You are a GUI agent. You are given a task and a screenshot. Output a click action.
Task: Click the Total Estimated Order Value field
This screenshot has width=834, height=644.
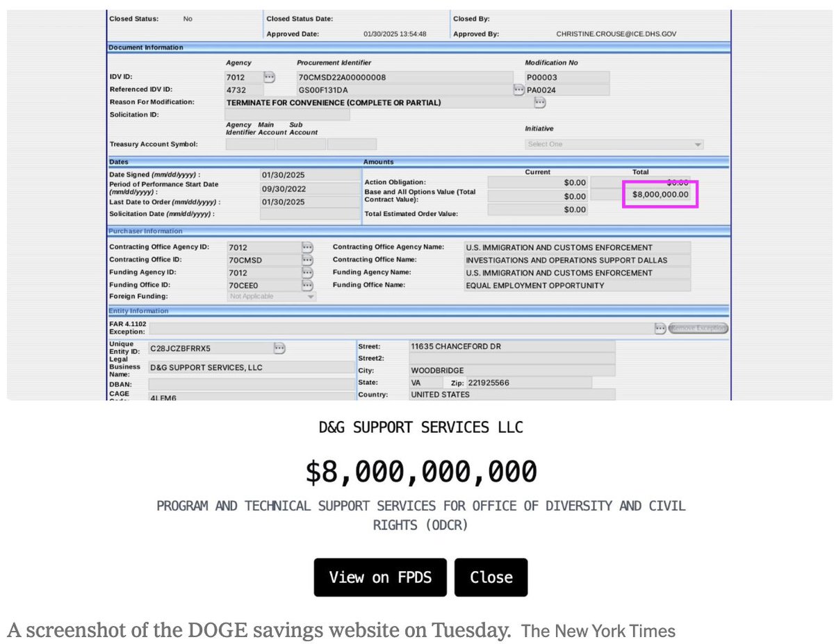coord(538,209)
